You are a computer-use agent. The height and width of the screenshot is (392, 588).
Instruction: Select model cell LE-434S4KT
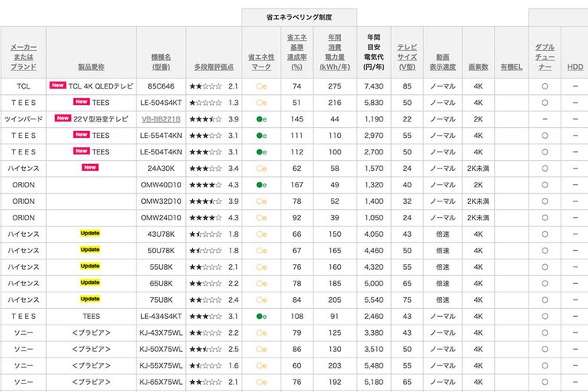pyautogui.click(x=161, y=317)
